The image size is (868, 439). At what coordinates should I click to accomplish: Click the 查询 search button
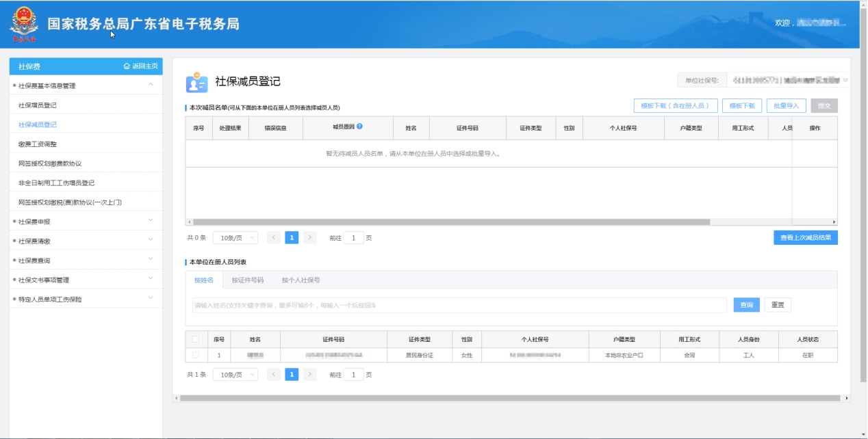coord(746,305)
